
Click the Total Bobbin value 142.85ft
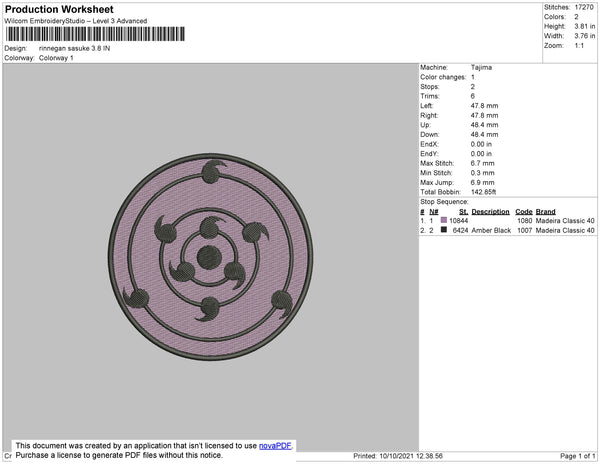(x=483, y=192)
